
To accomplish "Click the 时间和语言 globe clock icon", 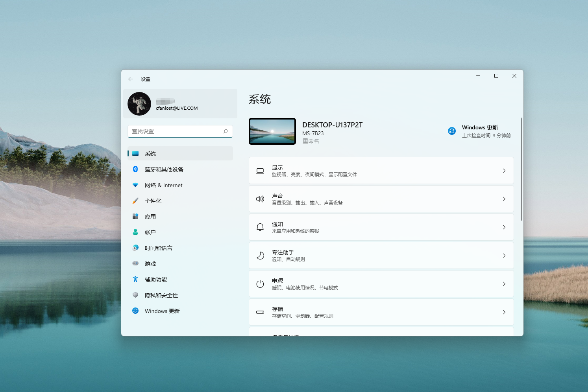I will (135, 248).
